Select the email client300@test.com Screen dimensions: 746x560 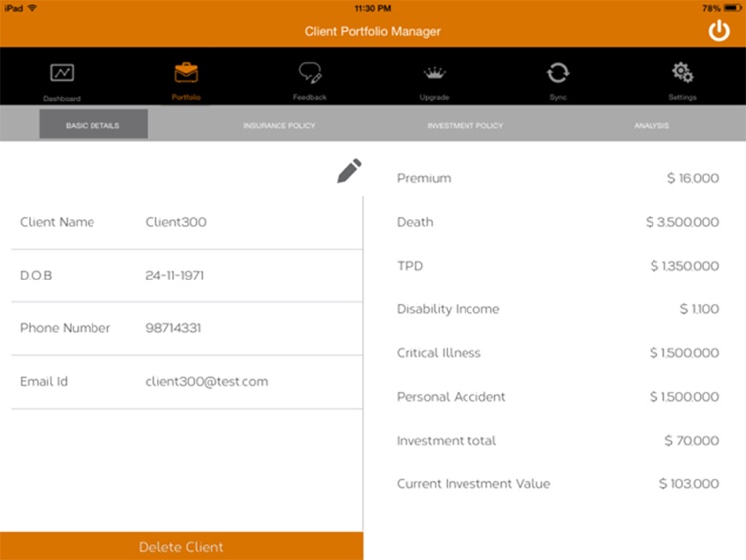[x=207, y=382]
